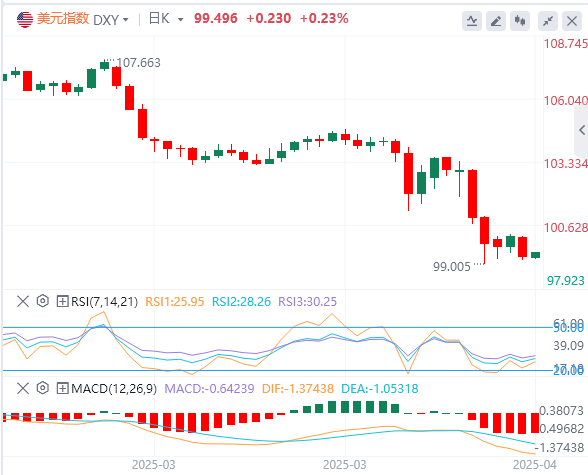
Task: Remove the RSI indicator panel
Action: tap(23, 301)
